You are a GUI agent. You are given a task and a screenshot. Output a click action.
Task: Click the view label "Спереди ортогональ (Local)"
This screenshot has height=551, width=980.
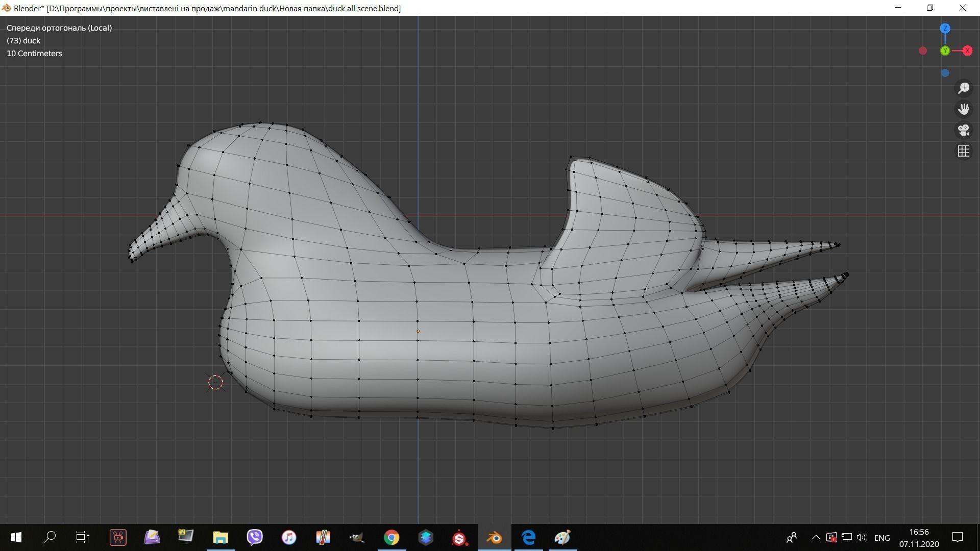pyautogui.click(x=59, y=28)
